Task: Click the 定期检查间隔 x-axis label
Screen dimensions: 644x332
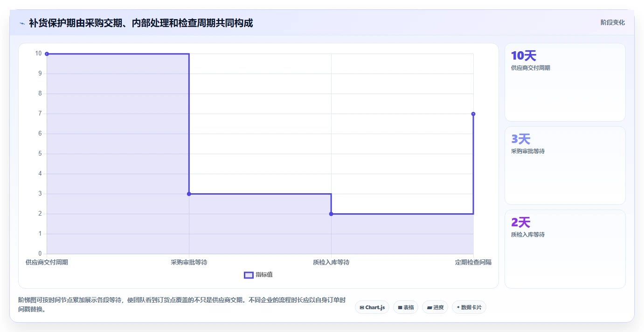Action: point(473,262)
